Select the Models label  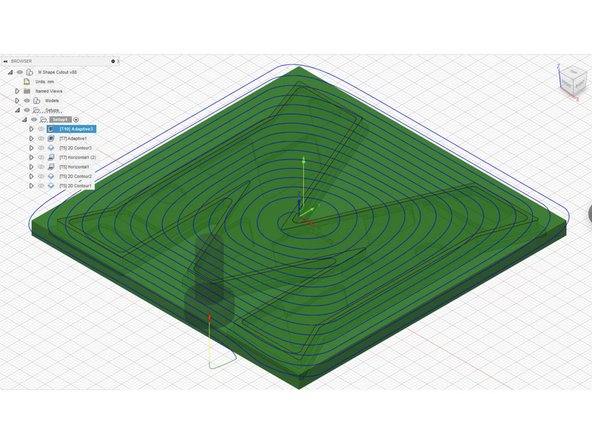tap(52, 101)
